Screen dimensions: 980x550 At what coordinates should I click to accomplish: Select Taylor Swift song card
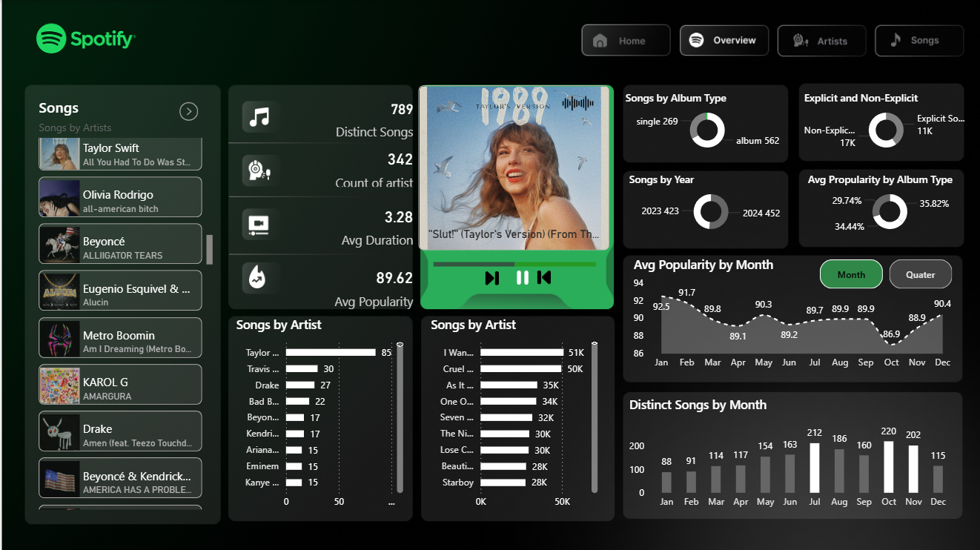point(120,154)
